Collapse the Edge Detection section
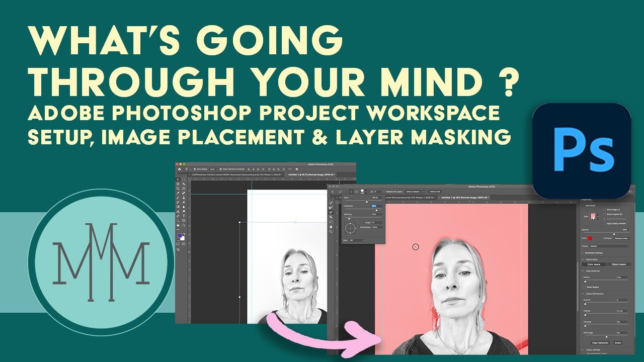This screenshot has width=644, height=362. [583, 271]
